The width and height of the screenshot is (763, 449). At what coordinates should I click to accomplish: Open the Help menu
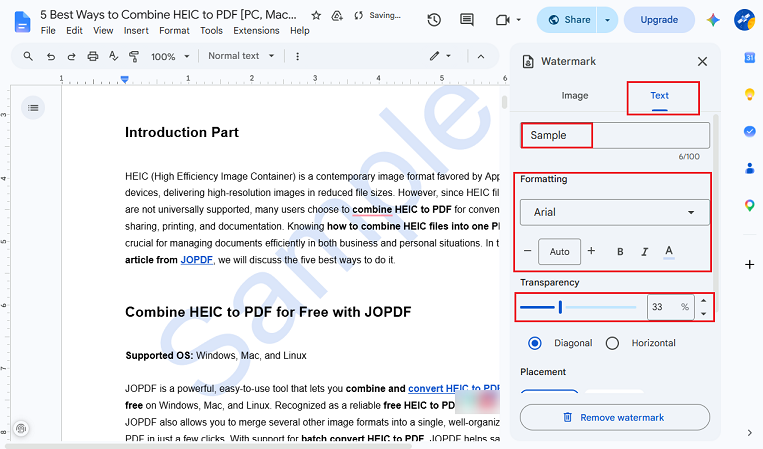300,31
